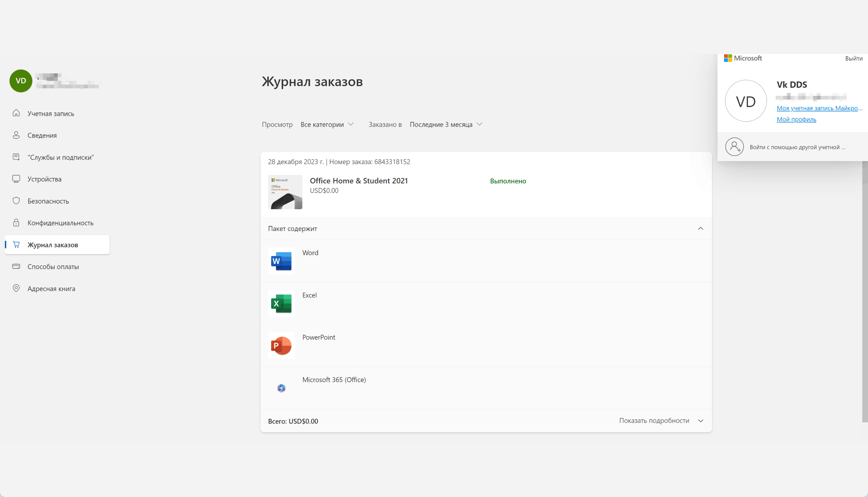Open the Последние 3 месяца dropdown
Image resolution: width=868 pixels, height=497 pixels.
[x=446, y=125]
